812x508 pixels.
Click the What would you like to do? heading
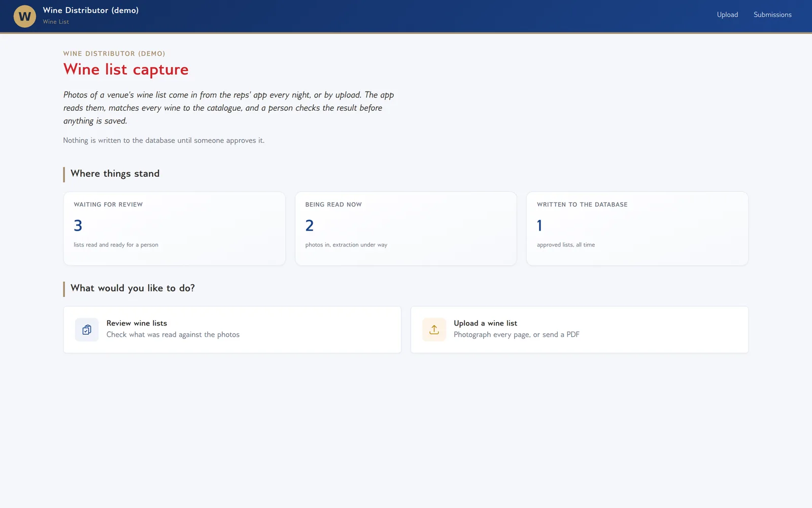coord(133,289)
